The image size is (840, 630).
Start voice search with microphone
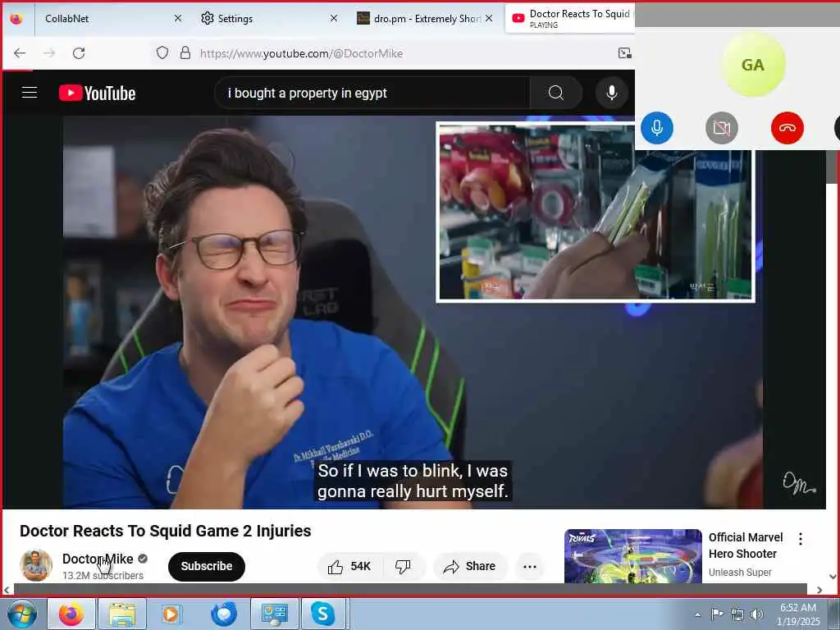coord(611,94)
